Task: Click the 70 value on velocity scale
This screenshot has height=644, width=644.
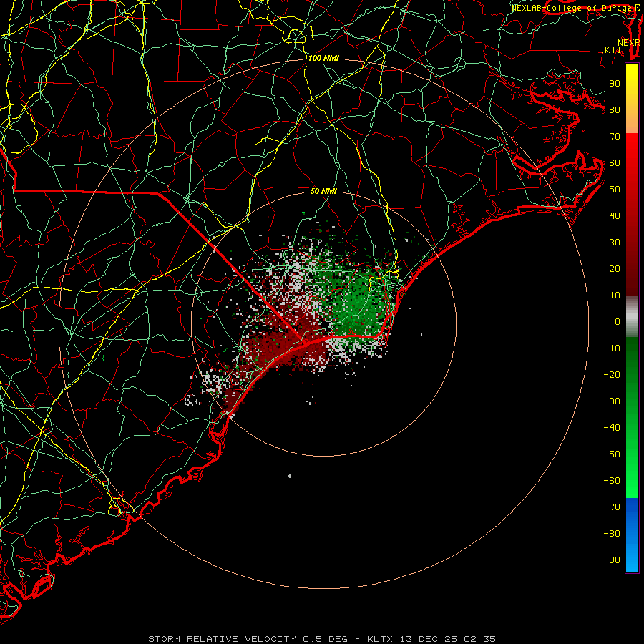Action: point(615,137)
